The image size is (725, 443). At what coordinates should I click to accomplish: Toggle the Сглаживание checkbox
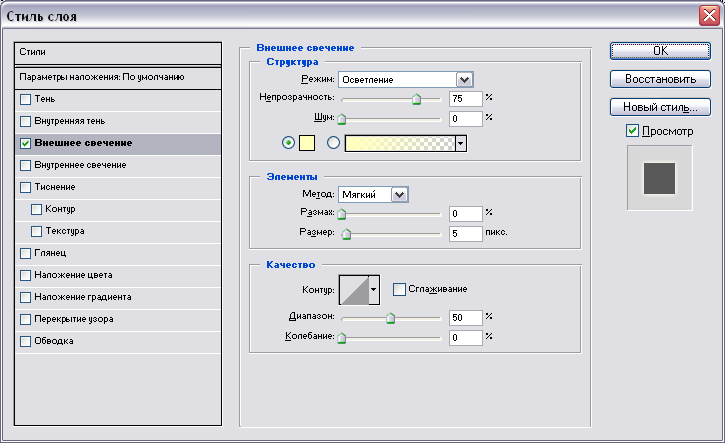399,289
